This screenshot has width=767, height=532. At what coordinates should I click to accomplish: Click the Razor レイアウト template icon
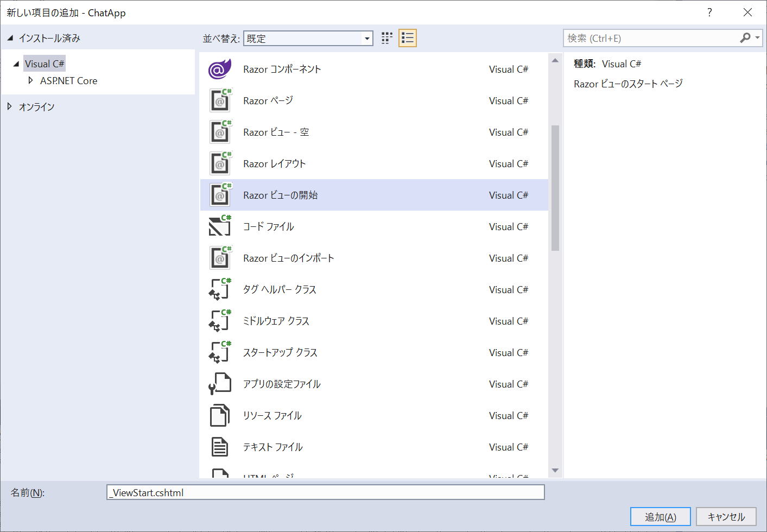click(220, 163)
